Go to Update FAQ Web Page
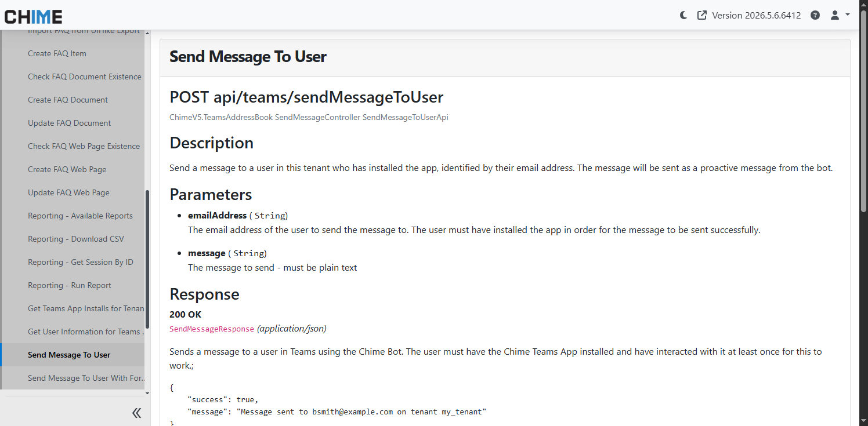This screenshot has height=426, width=868. coord(68,192)
